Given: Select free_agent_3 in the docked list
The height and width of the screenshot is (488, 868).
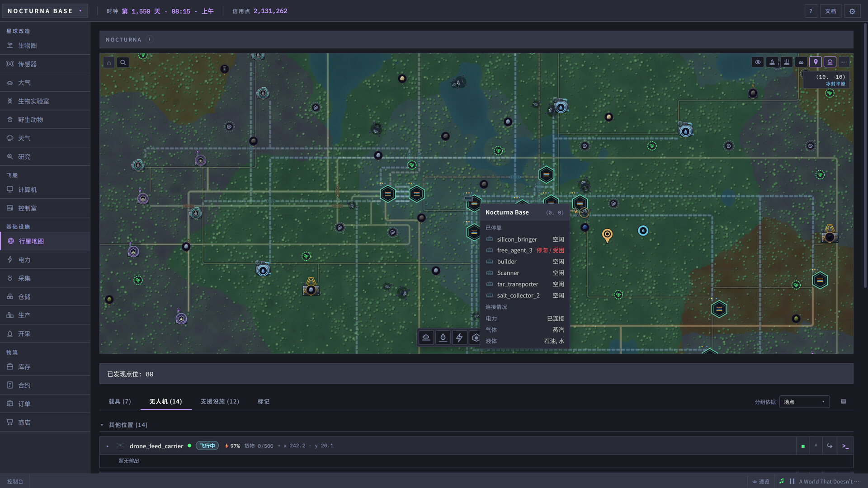Looking at the screenshot, I should (x=524, y=250).
